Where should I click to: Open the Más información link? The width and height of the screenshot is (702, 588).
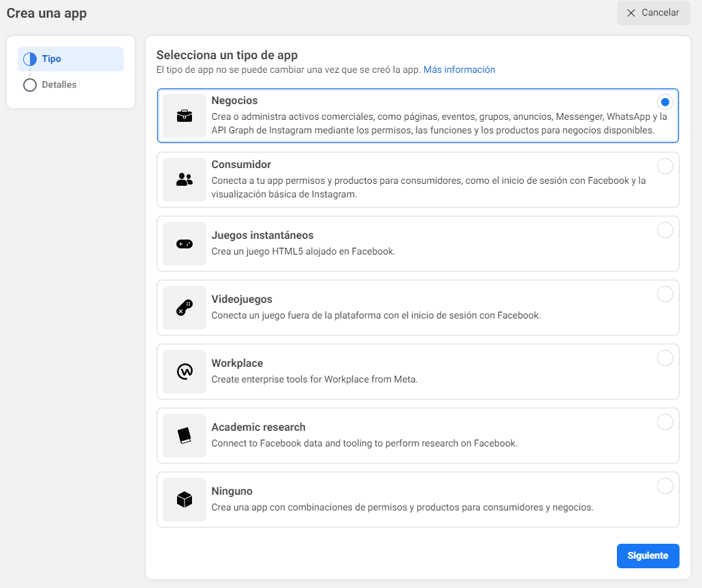pyautogui.click(x=459, y=69)
